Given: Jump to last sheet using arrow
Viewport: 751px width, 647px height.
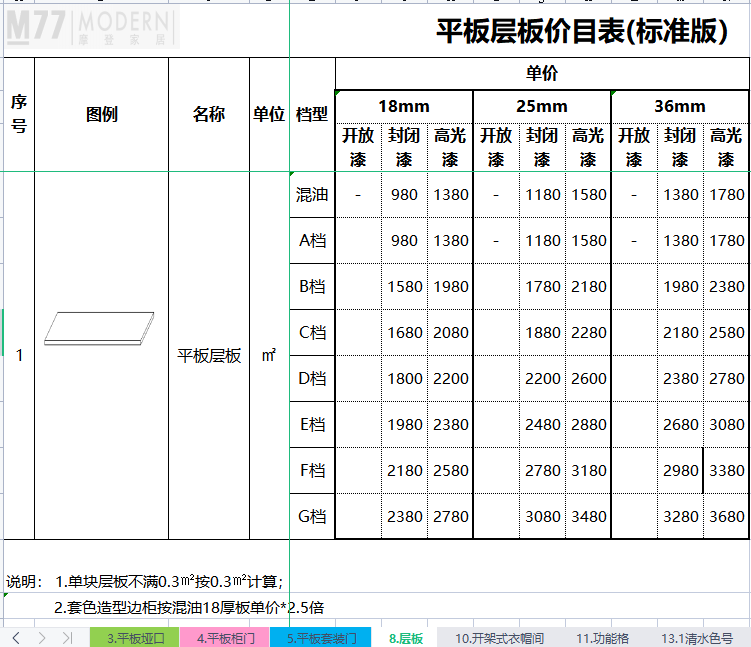Looking at the screenshot, I should [67, 637].
